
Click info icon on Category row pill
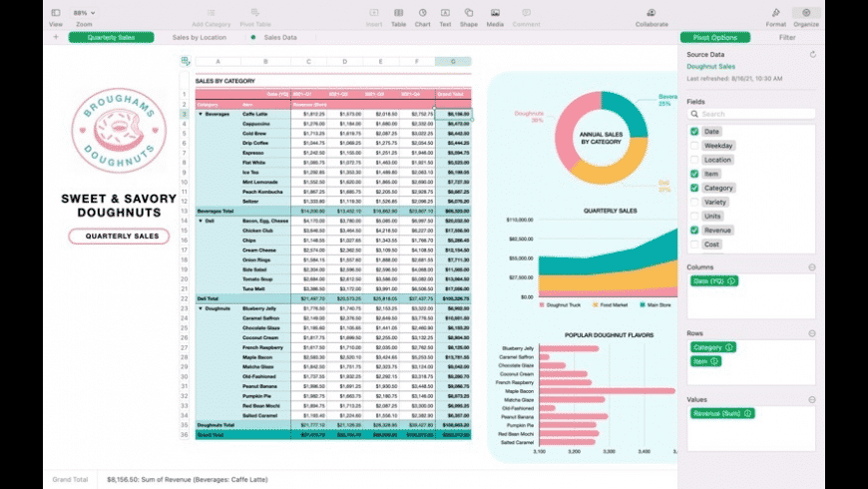click(x=729, y=347)
